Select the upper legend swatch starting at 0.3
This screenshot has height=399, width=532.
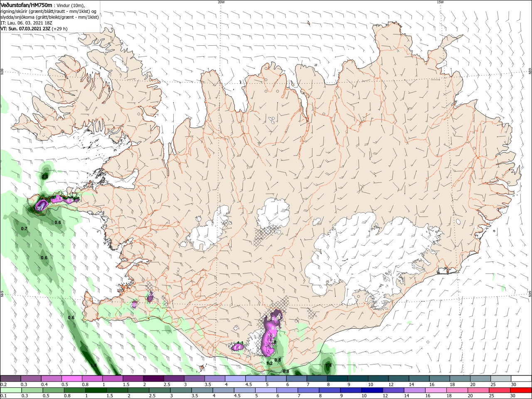point(31,379)
